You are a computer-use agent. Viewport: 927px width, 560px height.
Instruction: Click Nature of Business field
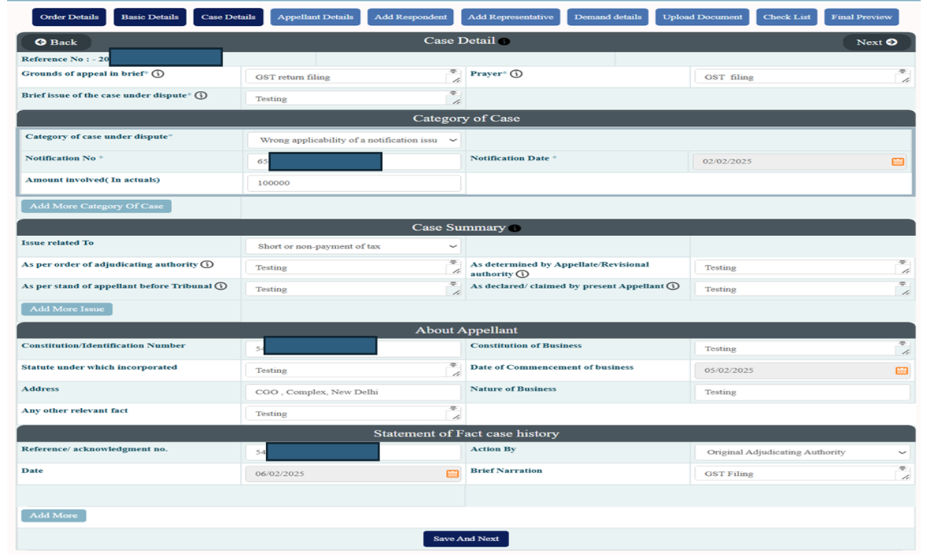point(802,392)
